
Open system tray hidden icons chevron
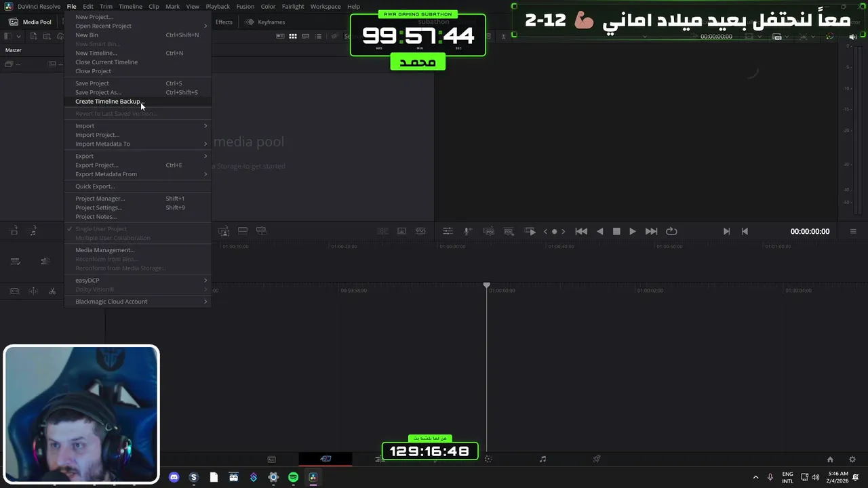(755, 477)
